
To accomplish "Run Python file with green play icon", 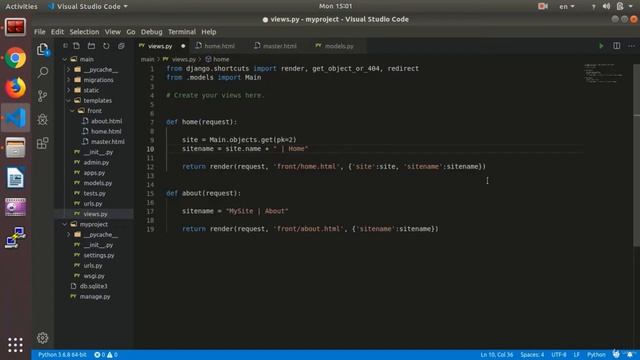I will pyautogui.click(x=601, y=46).
